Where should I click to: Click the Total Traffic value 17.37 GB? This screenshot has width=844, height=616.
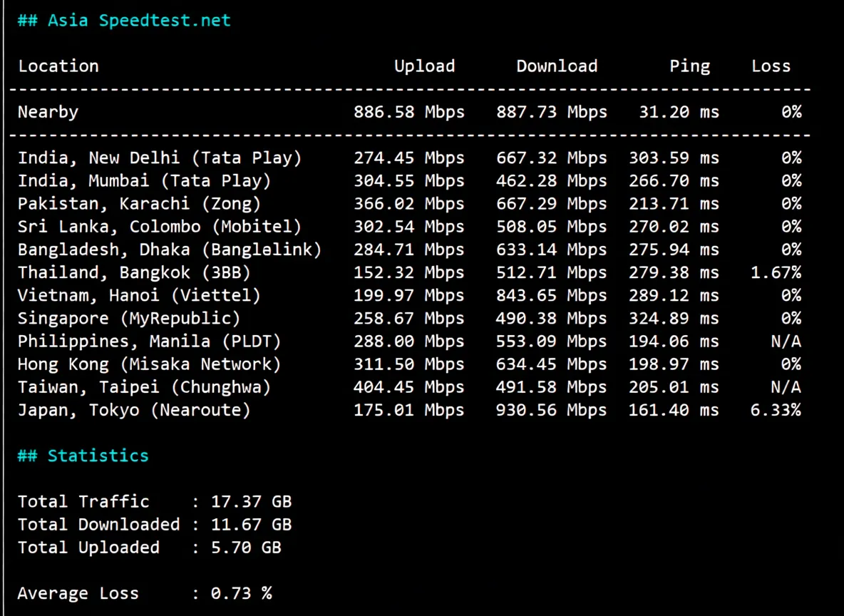coord(251,501)
